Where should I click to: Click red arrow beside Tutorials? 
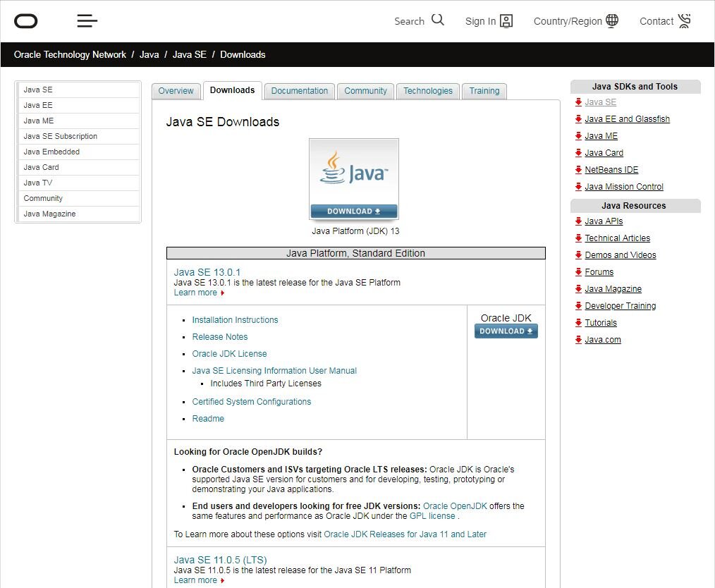[578, 322]
